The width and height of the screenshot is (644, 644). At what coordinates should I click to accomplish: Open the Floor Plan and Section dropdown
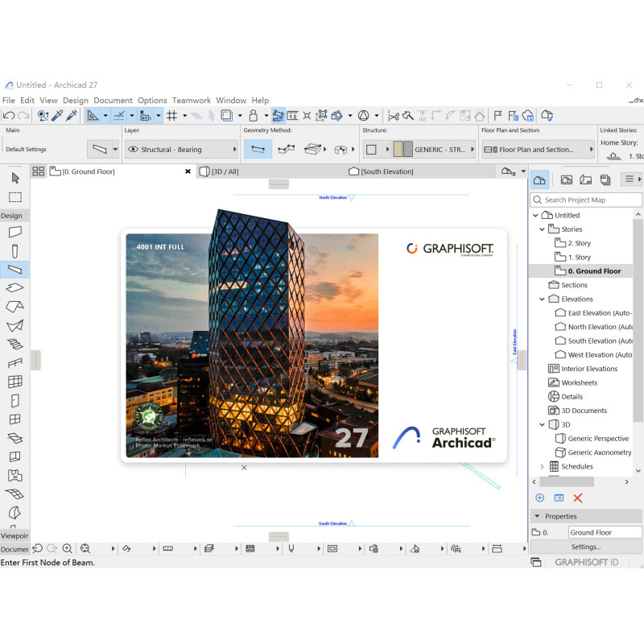pyautogui.click(x=532, y=150)
